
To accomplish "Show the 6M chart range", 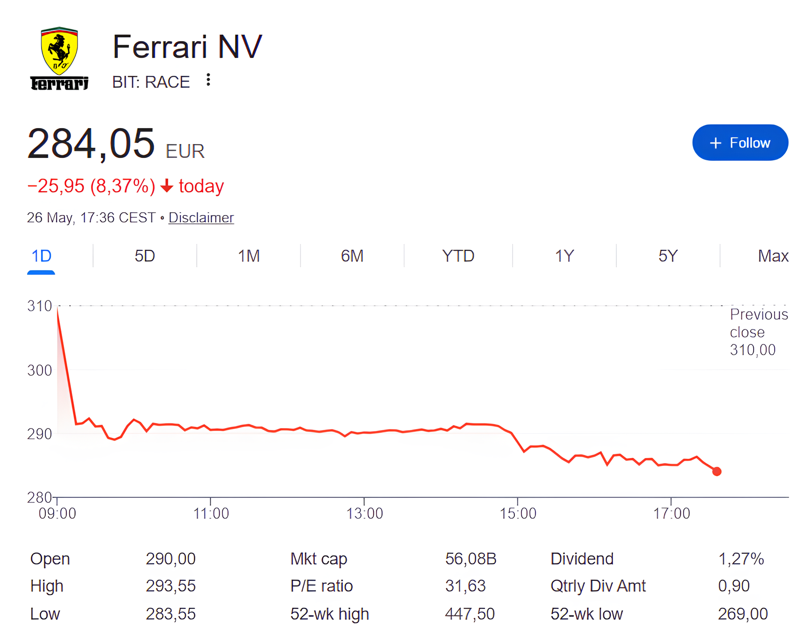I will 352,256.
